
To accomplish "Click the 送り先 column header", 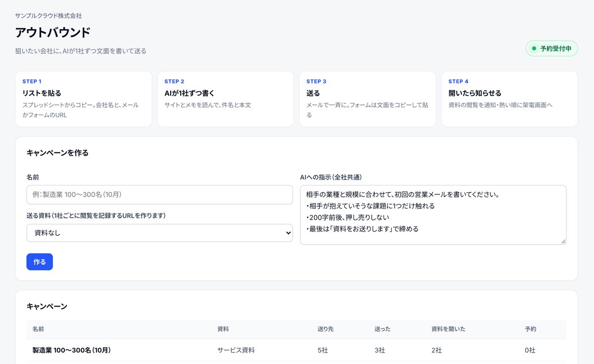I will coord(326,329).
